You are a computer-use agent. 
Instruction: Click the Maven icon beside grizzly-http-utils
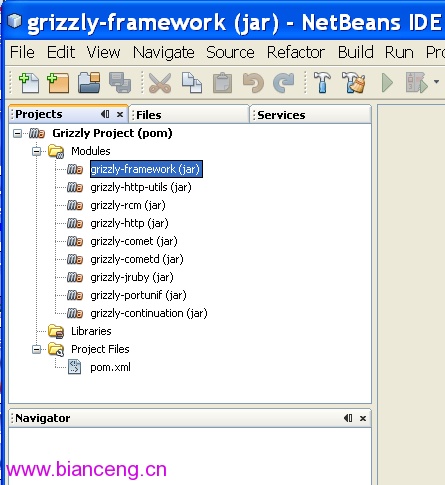(75, 187)
